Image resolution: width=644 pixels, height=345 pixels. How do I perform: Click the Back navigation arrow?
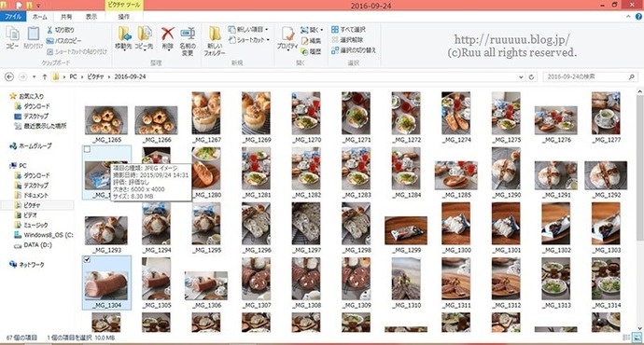click(x=9, y=76)
